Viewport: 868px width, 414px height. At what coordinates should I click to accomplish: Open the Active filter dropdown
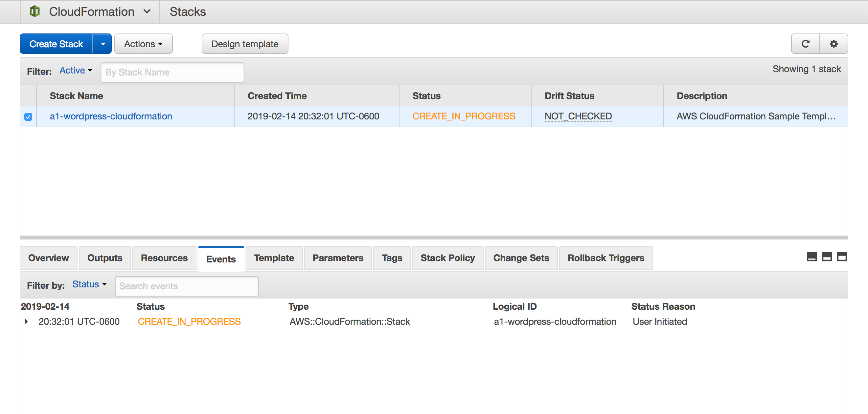click(76, 70)
